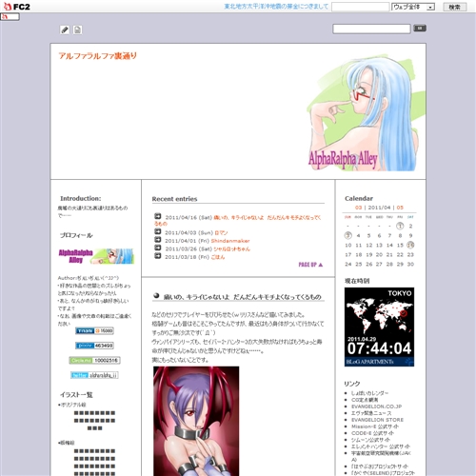Click the blog search submit button
The image size is (476, 476).
pos(420,29)
